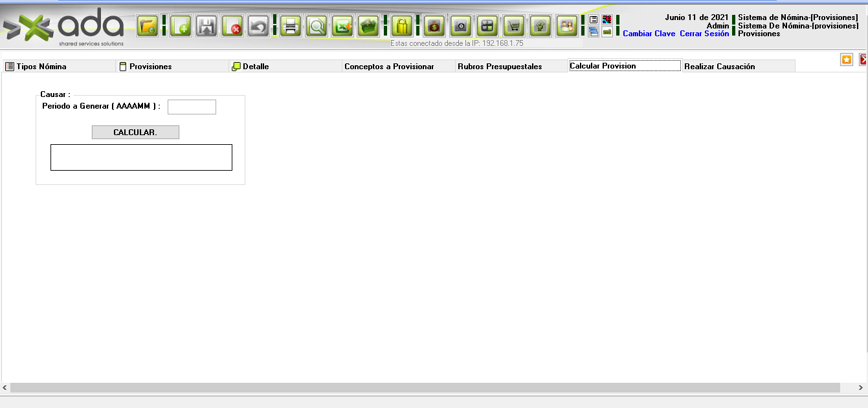
Task: Select the Calcular Provision tab
Action: tap(625, 66)
